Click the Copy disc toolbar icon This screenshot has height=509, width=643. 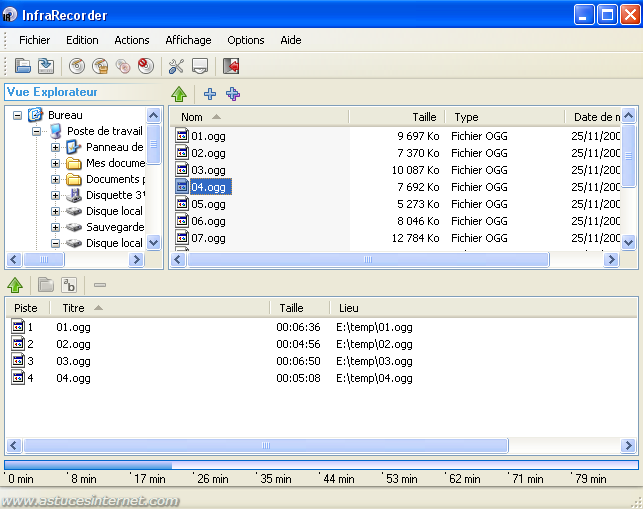point(123,66)
